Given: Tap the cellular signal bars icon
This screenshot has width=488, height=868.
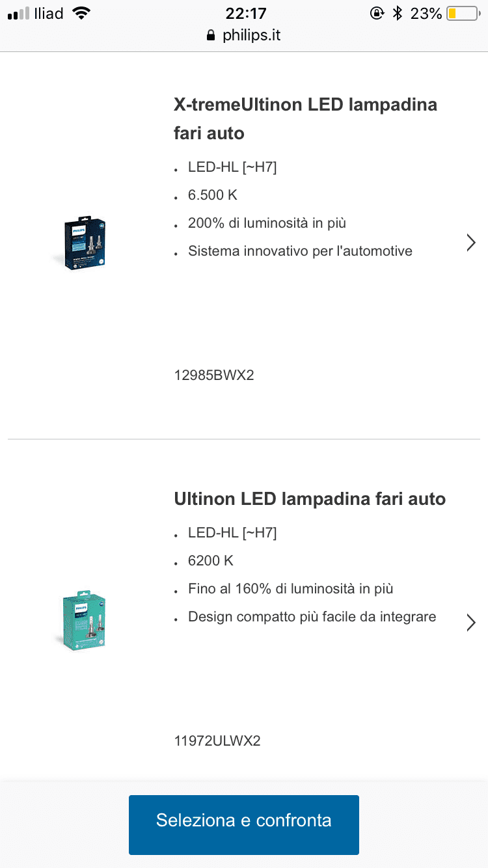Looking at the screenshot, I should [x=18, y=14].
